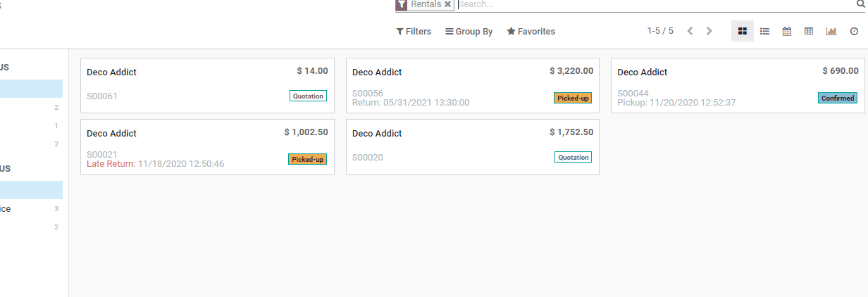Open late return order S00021 card
The width and height of the screenshot is (868, 297).
pos(207,146)
